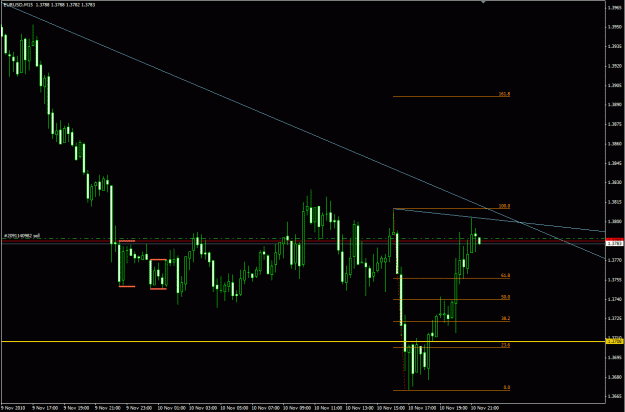Click the 10 Nov 17:00 time label

[422, 408]
